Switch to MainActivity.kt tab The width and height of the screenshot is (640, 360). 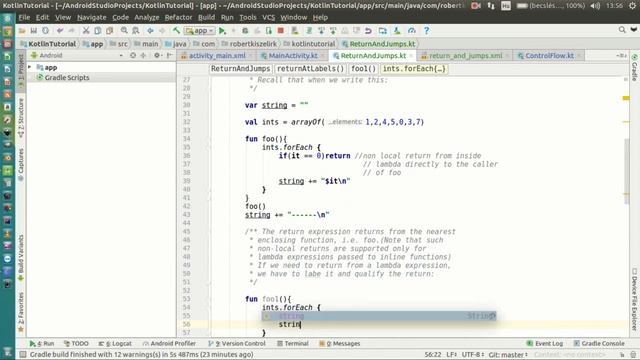[x=293, y=56]
